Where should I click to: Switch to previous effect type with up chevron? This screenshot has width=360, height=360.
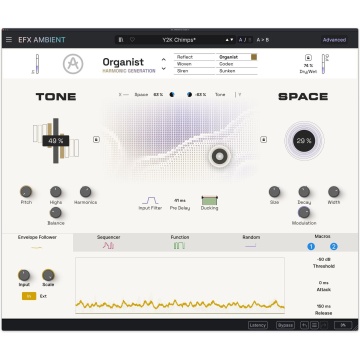(x=164, y=60)
